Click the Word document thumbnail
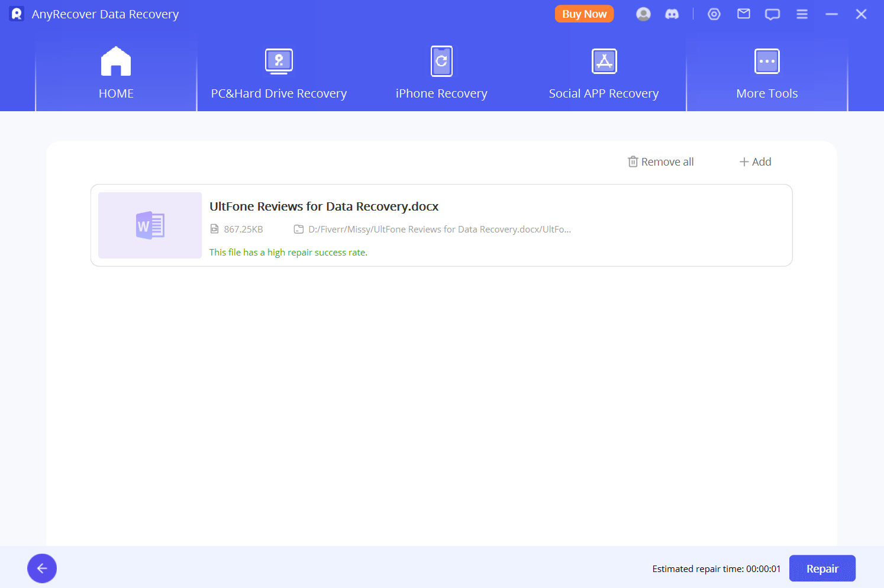Image resolution: width=884 pixels, height=588 pixels. 150,225
